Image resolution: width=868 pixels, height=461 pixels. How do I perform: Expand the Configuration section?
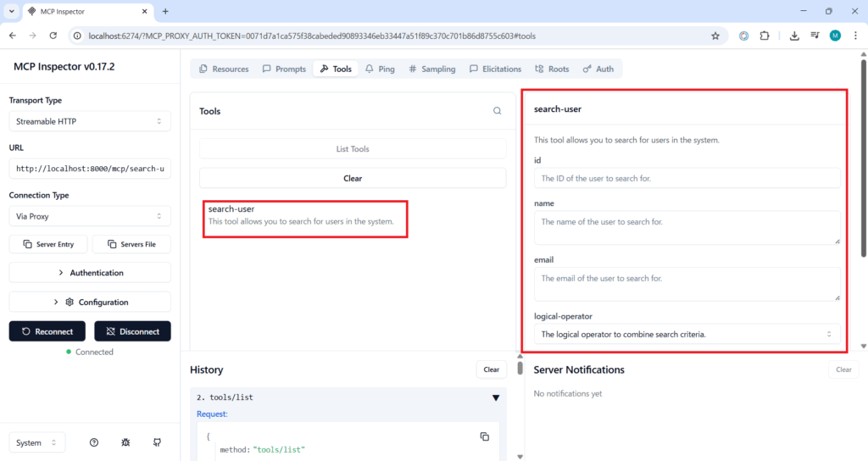[x=90, y=302]
